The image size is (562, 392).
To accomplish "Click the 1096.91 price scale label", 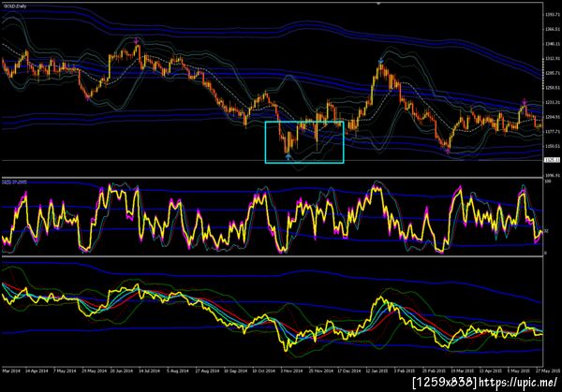I will 553,175.
